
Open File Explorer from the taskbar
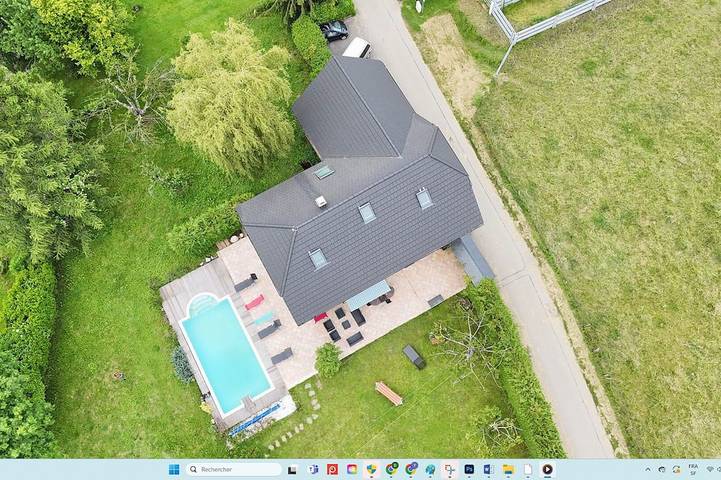[x=508, y=469]
